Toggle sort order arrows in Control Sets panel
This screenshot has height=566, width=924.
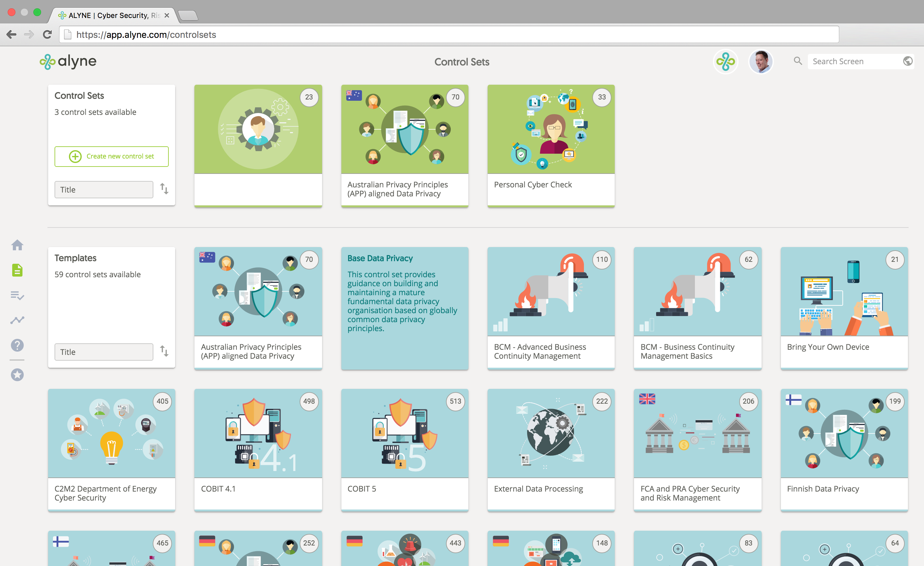[x=164, y=189]
